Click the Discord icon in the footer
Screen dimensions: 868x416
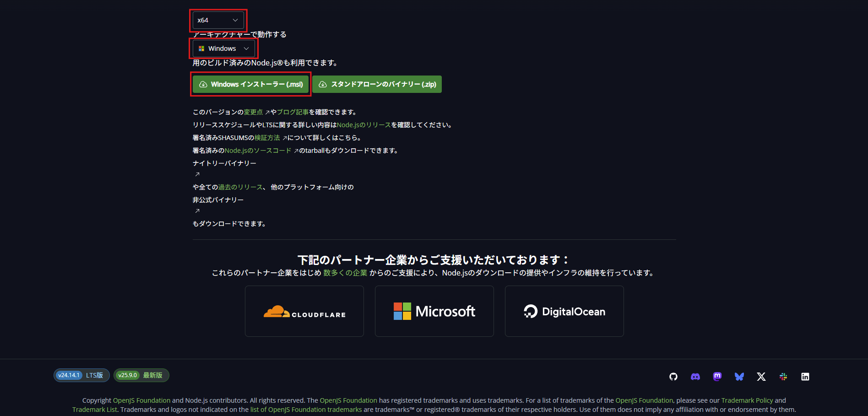695,377
